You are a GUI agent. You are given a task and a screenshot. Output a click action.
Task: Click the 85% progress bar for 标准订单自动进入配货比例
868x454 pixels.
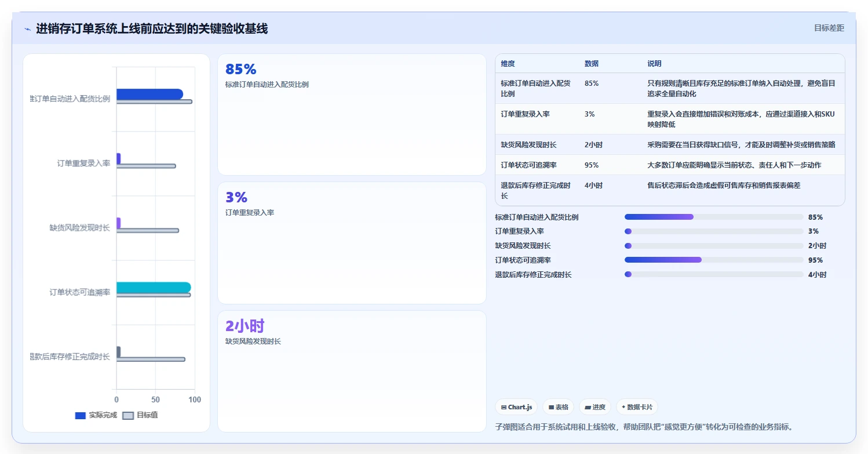714,217
